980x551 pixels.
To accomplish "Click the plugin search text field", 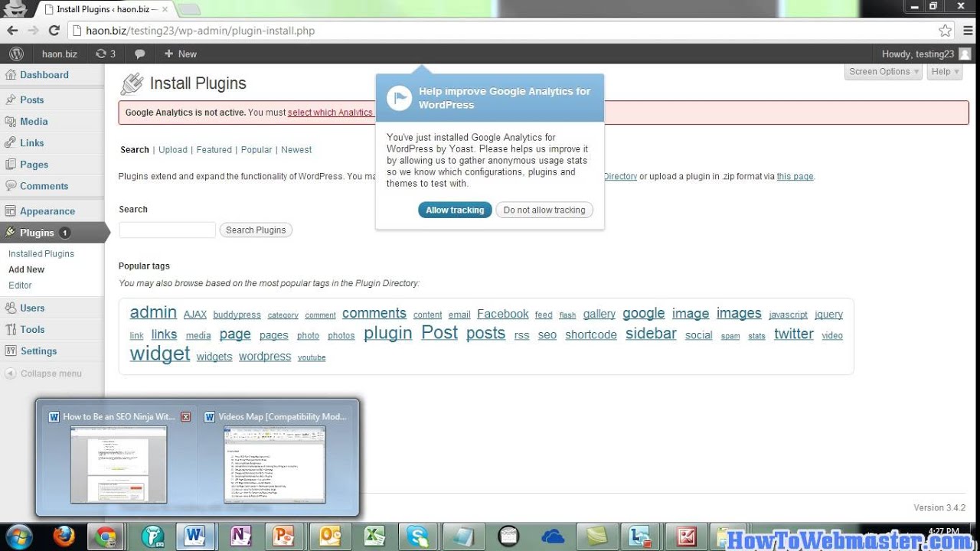I will click(x=167, y=230).
